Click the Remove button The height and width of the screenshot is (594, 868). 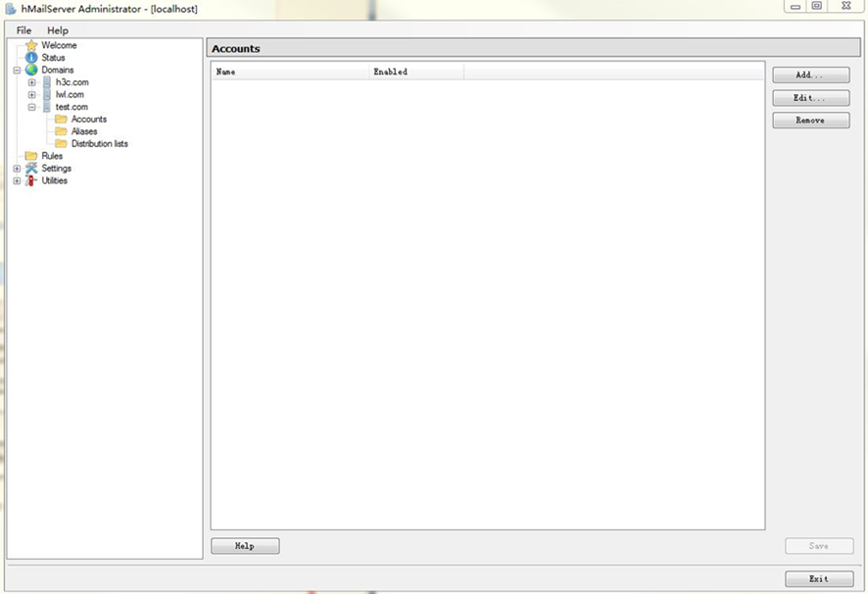(x=811, y=121)
